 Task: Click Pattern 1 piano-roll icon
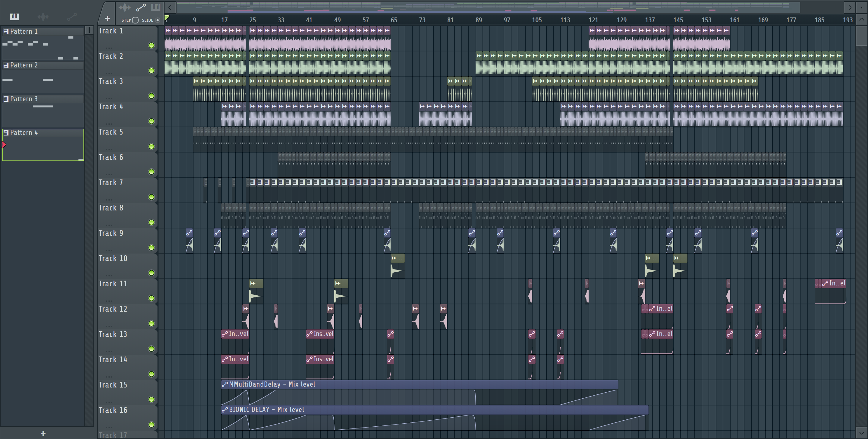click(x=6, y=31)
